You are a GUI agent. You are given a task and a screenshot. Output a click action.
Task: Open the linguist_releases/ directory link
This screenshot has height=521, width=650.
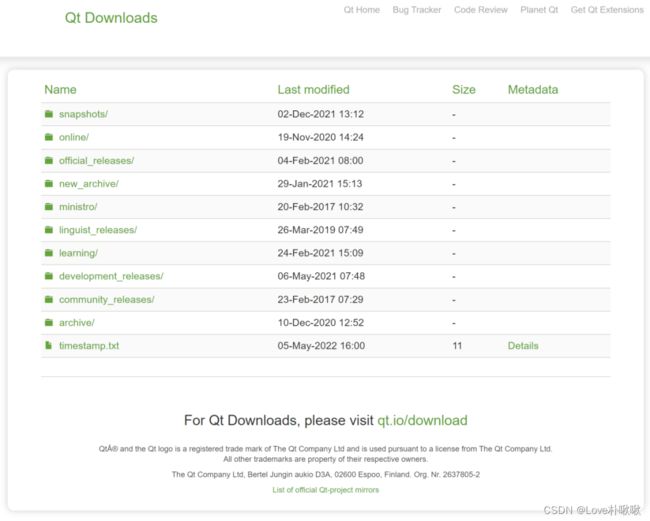(x=98, y=230)
